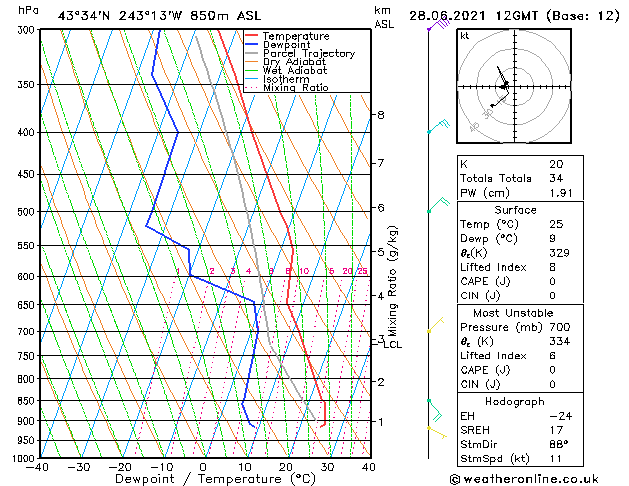Click the hodograph circular wind plot
The image size is (629, 486).
click(514, 86)
